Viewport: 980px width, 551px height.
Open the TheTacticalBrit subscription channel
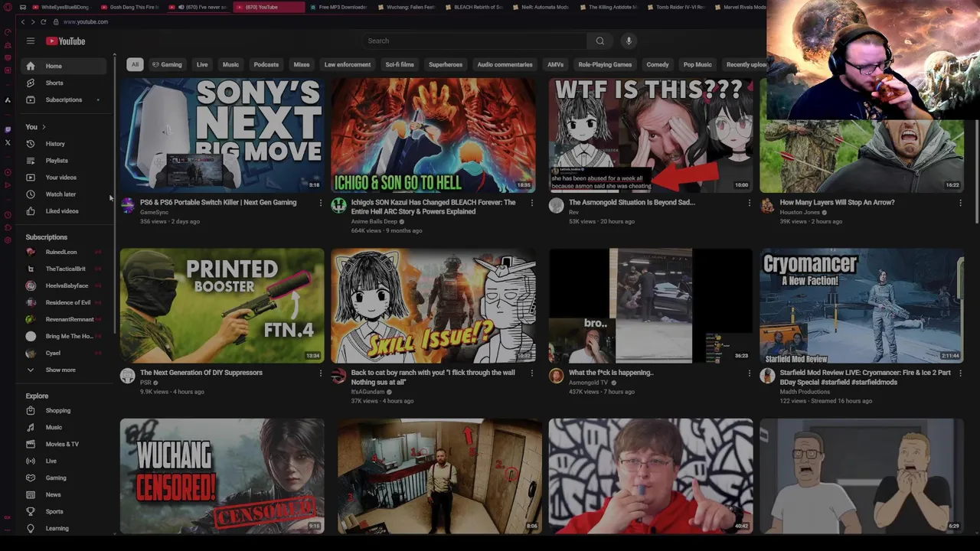(x=65, y=269)
